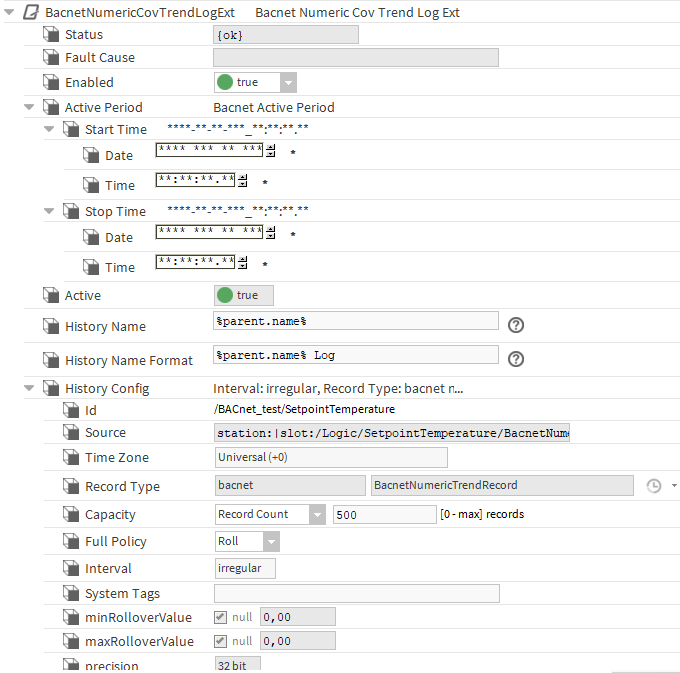Image resolution: width=680 pixels, height=673 pixels.
Task: Click the Fault Cause property icon
Action: (51, 58)
